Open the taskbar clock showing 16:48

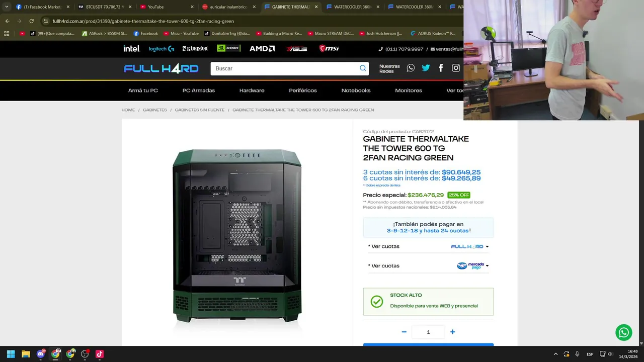click(x=629, y=354)
